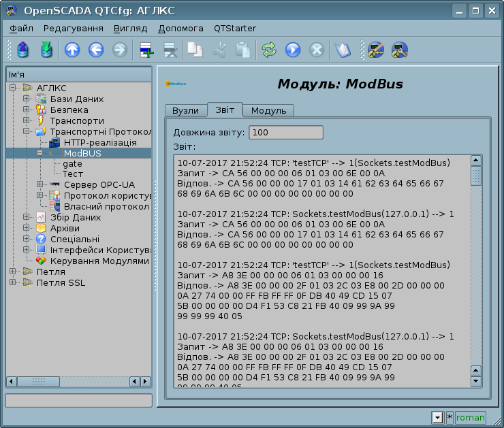Go up one level with up arrow icon

[72, 50]
